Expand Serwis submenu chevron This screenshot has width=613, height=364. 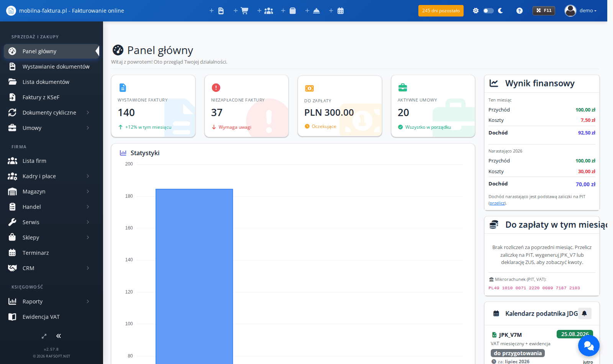click(x=88, y=222)
